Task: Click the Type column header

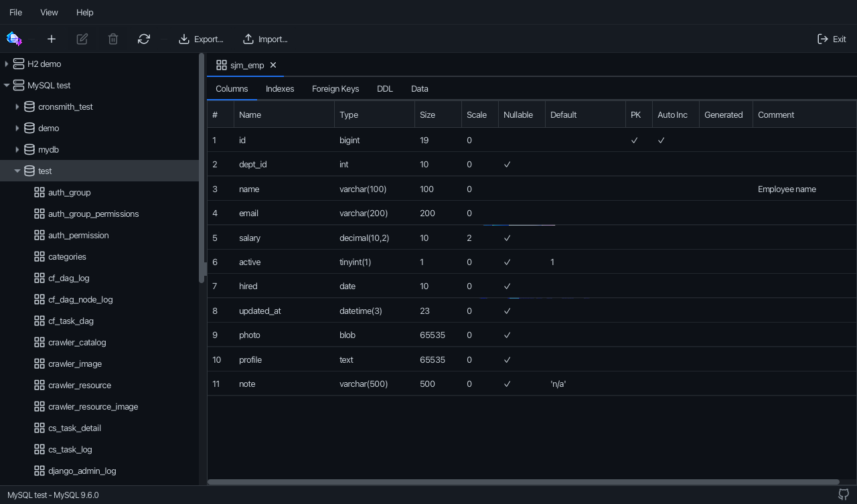Action: [374, 114]
